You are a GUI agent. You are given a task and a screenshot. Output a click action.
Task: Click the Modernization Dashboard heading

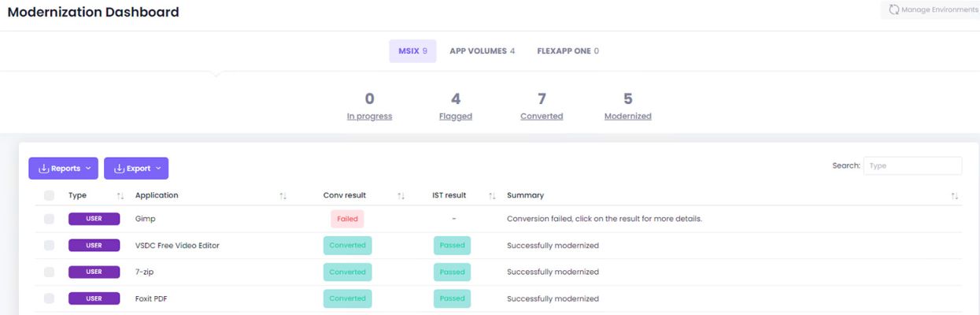[93, 13]
